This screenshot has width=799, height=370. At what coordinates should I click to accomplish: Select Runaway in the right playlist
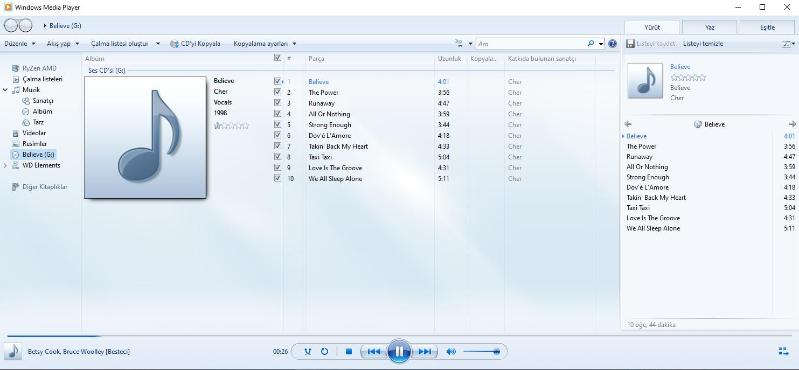(639, 157)
